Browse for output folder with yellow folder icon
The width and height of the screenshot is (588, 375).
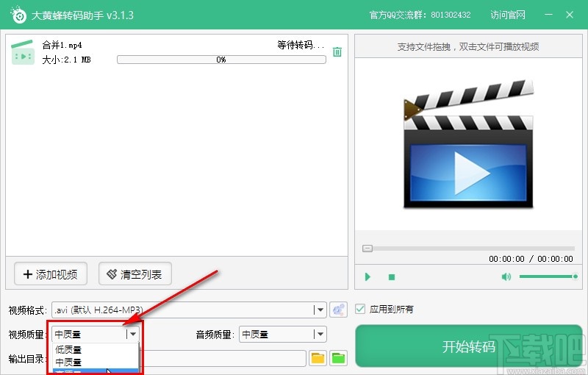tap(318, 358)
